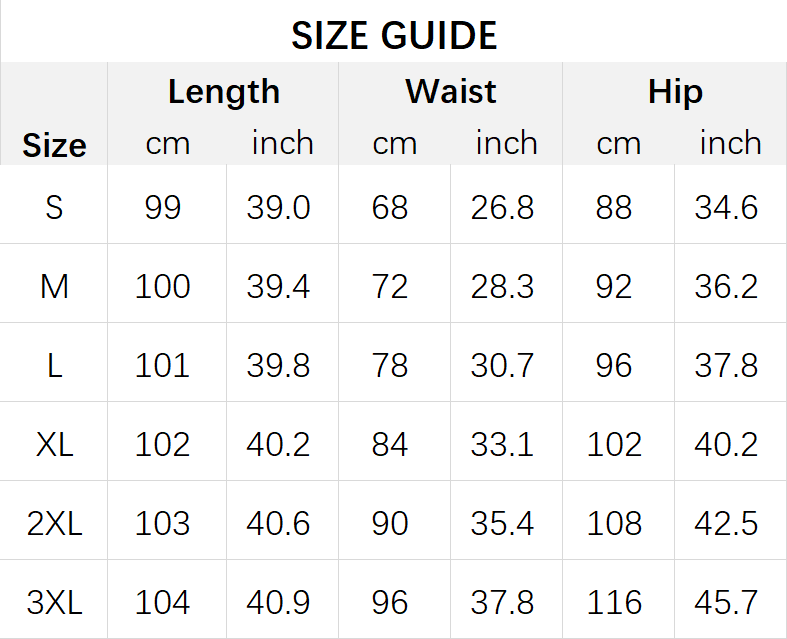Image resolution: width=787 pixels, height=639 pixels.
Task: Click the 40.9 inch length cell
Action: [278, 602]
